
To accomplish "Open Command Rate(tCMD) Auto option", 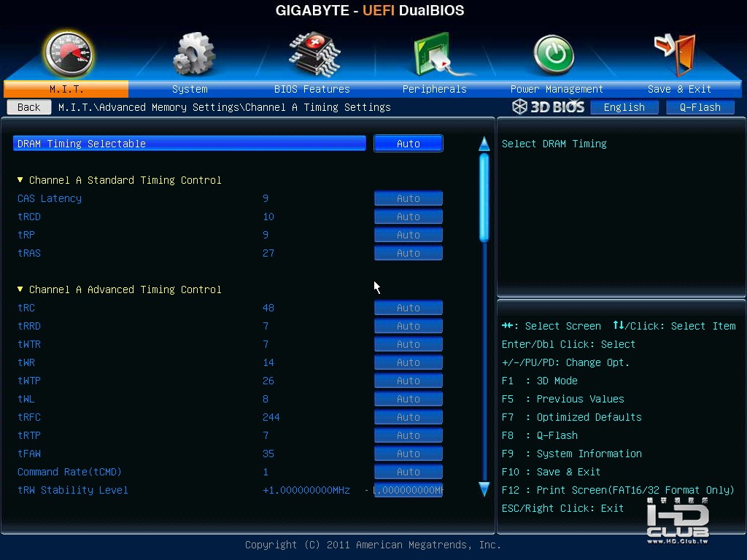I will (x=409, y=472).
